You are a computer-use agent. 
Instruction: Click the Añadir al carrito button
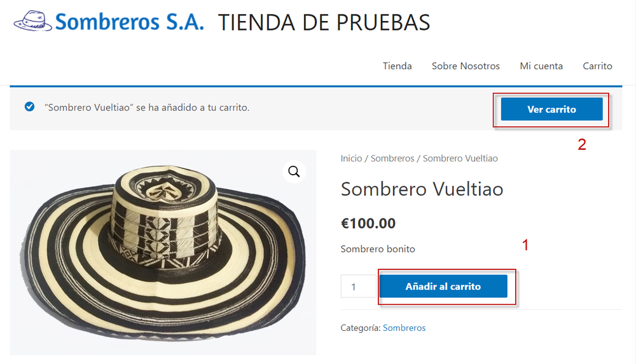pyautogui.click(x=443, y=286)
